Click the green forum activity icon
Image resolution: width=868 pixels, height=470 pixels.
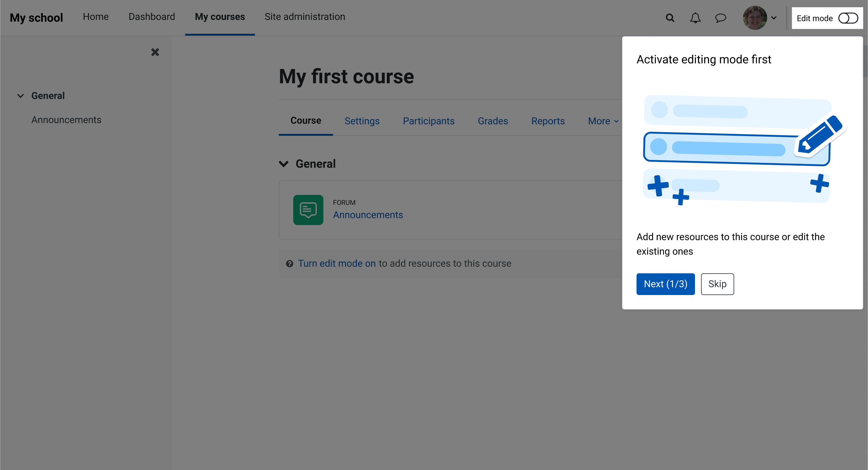[x=308, y=210]
